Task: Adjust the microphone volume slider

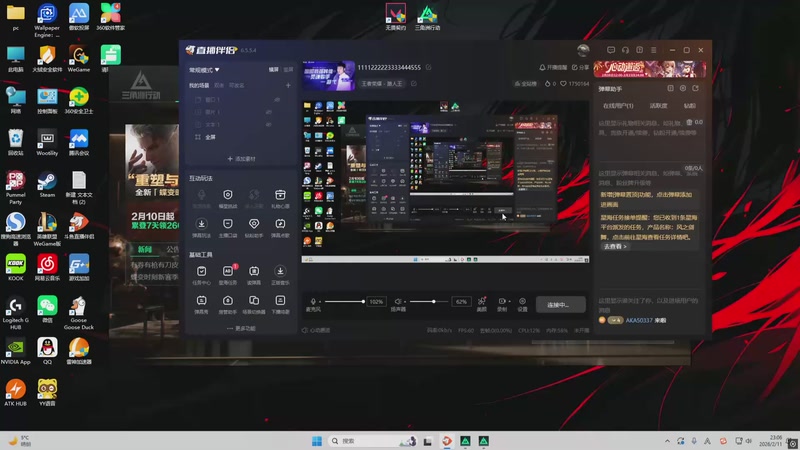Action: point(344,302)
